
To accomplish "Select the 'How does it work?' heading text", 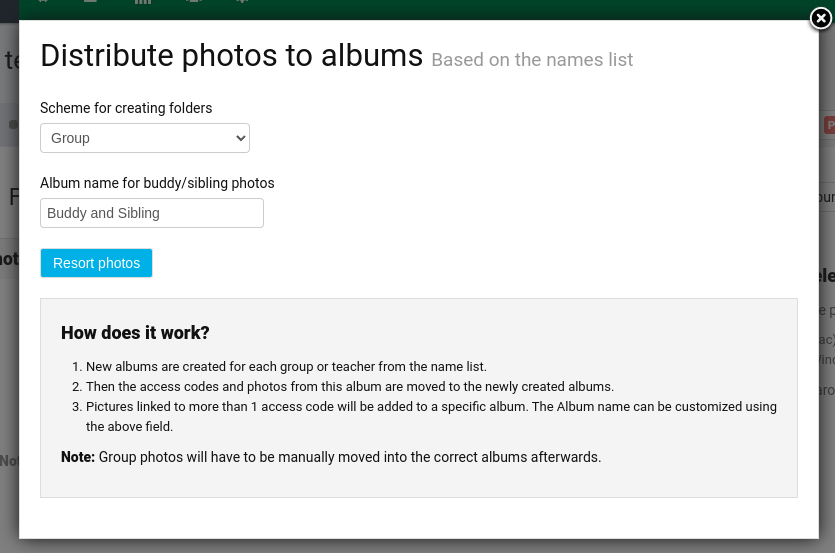I will 135,333.
